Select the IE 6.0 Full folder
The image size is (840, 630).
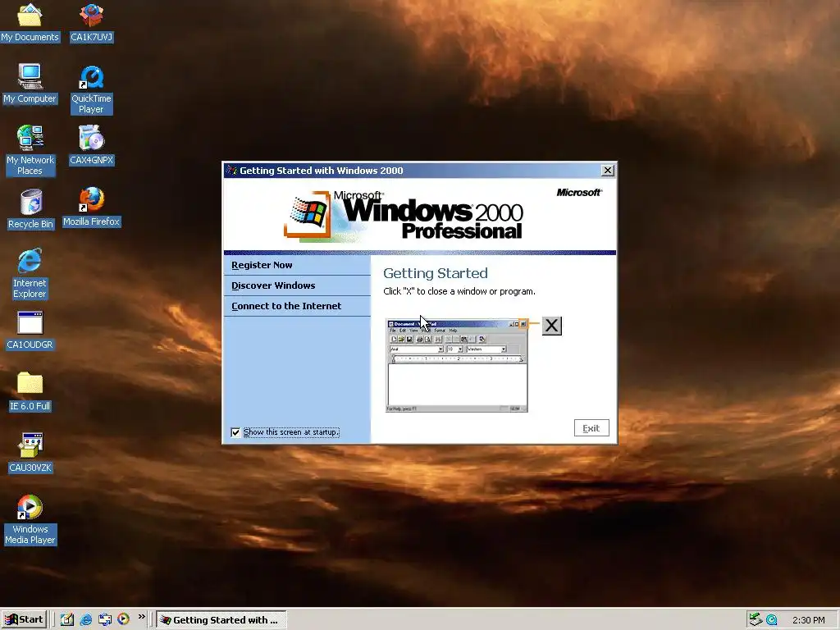tap(30, 391)
